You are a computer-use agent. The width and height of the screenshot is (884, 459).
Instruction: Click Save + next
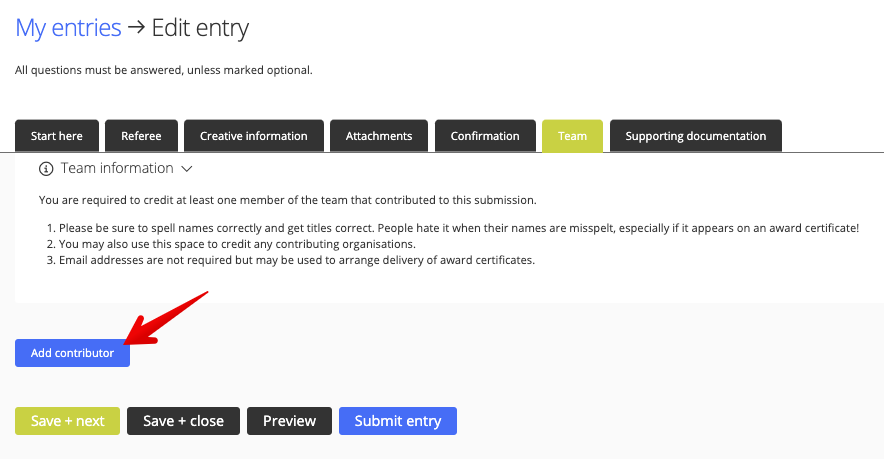pyautogui.click(x=68, y=421)
